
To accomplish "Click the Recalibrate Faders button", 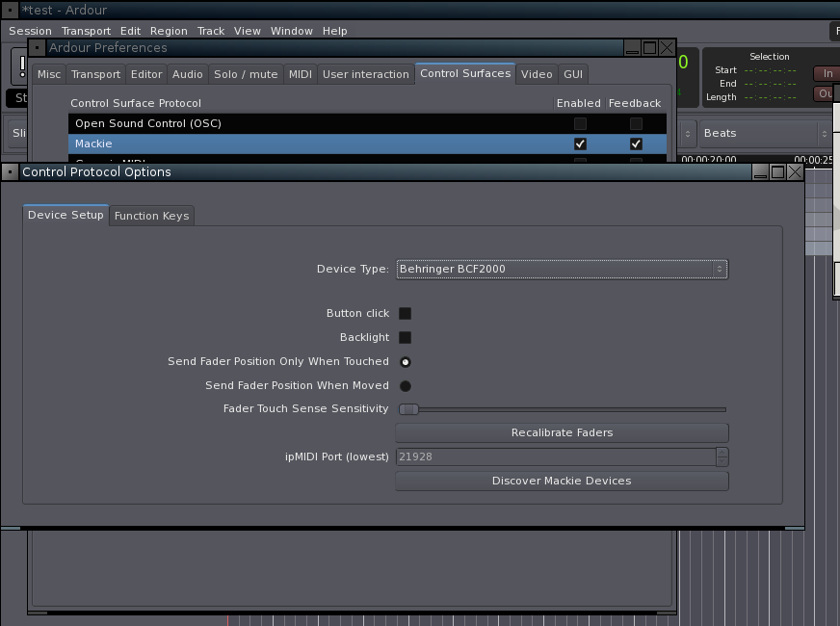I will click(x=562, y=432).
